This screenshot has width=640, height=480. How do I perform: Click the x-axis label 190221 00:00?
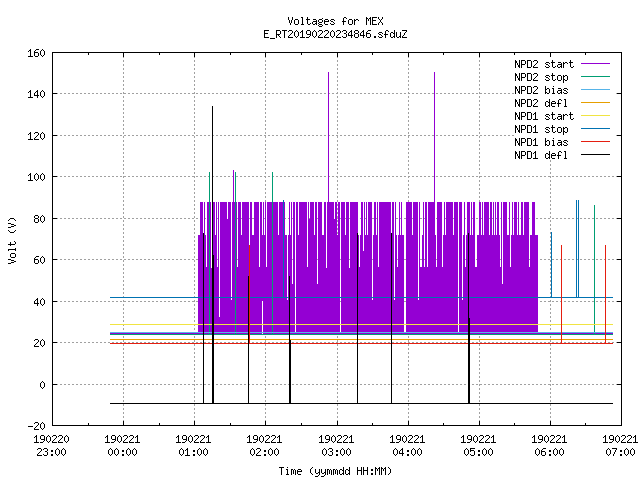point(122,446)
